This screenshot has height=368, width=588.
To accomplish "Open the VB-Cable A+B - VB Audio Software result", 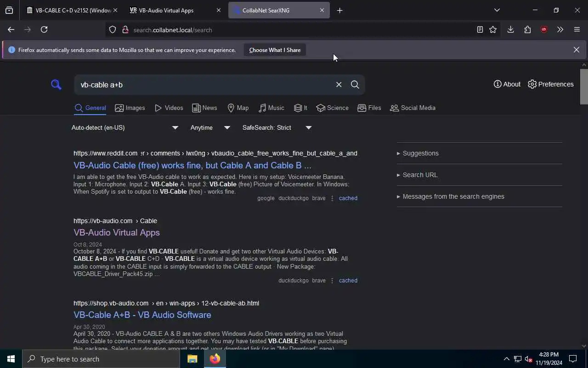I will click(x=142, y=315).
